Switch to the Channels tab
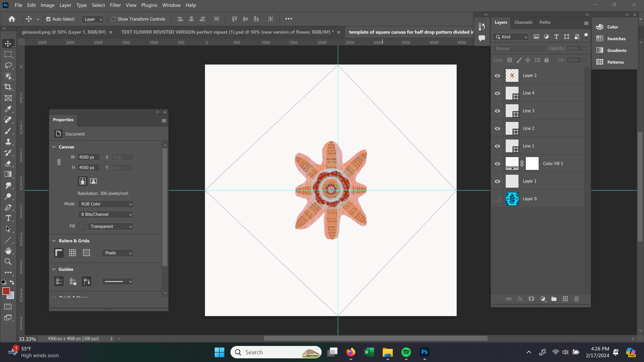 [x=523, y=22]
